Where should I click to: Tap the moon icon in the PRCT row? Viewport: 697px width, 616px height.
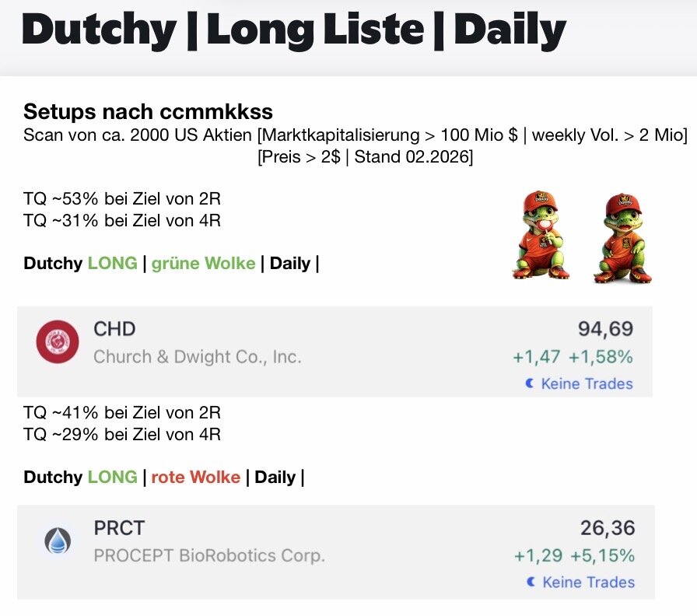[531, 582]
